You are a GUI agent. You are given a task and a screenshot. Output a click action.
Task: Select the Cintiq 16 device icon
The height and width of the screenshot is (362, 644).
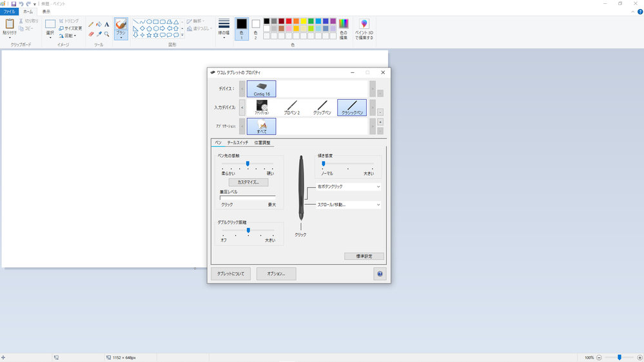coord(262,89)
